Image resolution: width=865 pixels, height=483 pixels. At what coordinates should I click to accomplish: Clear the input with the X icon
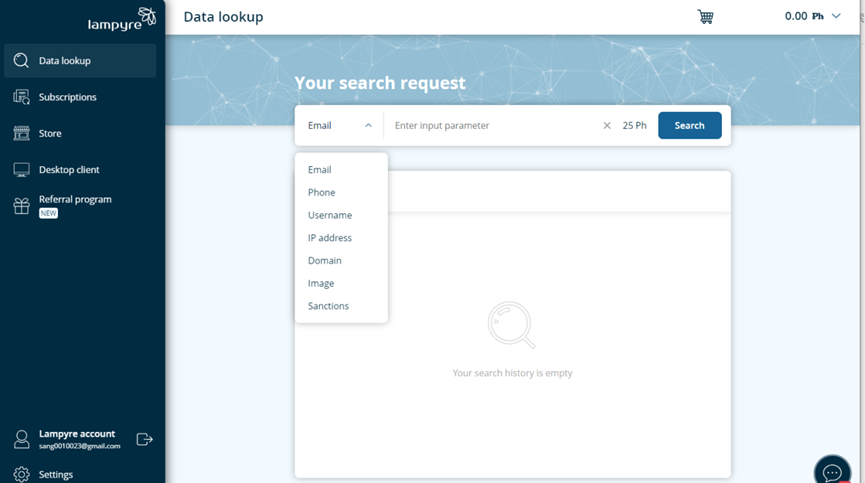[607, 126]
